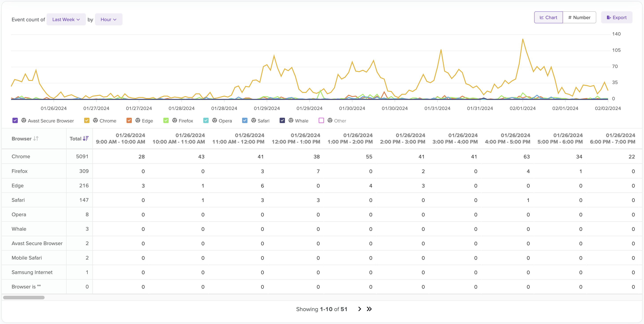The height and width of the screenshot is (324, 644).
Task: Expand the Last Week date range dropdown
Action: point(66,19)
